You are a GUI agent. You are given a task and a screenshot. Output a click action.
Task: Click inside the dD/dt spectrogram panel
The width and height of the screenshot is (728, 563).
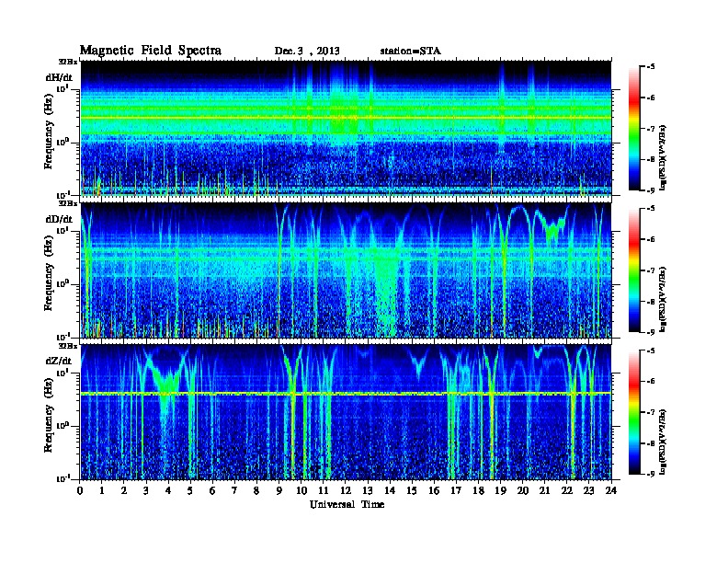pyautogui.click(x=346, y=270)
